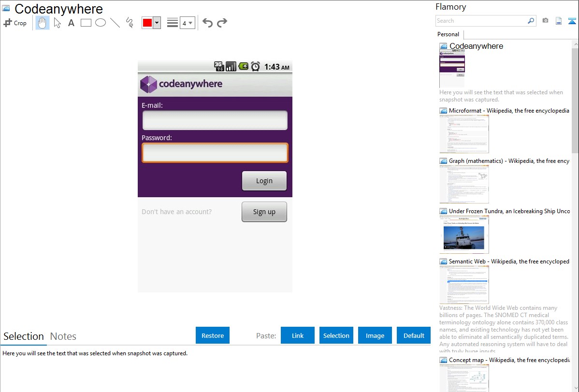Switch to the Selection tab
Image resolution: width=579 pixels, height=392 pixels.
click(x=23, y=336)
